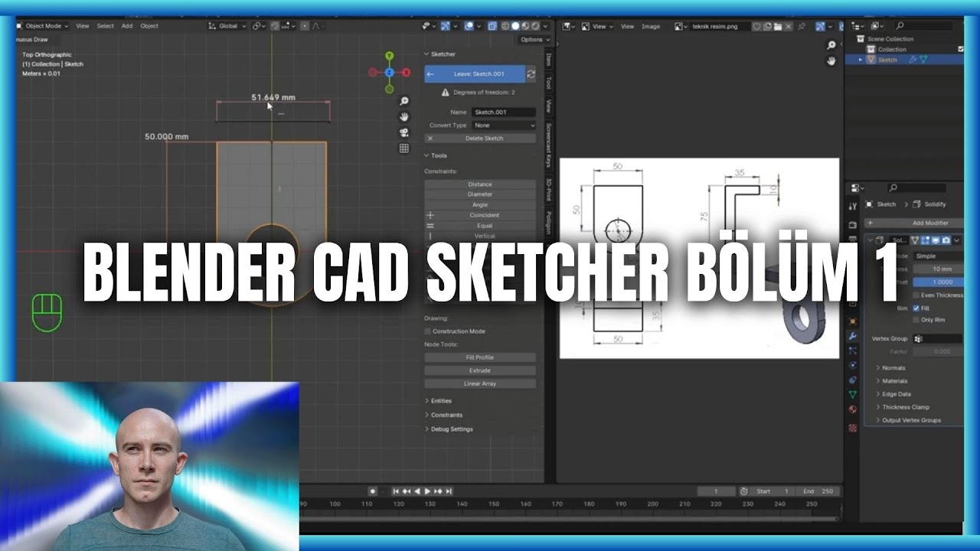Screen dimensions: 980x551
Task: Toggle show overlays button in 3D viewport header
Action: pos(469,26)
